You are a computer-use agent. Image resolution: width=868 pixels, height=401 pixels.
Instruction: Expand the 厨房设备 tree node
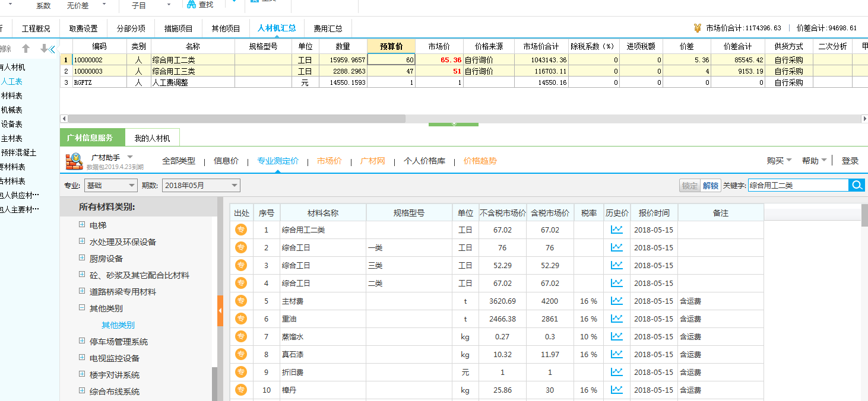pyautogui.click(x=82, y=258)
